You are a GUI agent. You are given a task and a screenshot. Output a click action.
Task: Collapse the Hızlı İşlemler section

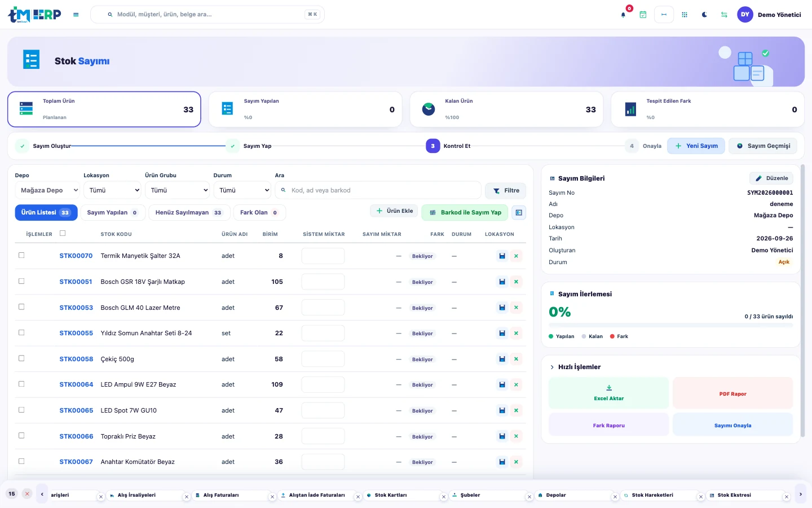[552, 367]
